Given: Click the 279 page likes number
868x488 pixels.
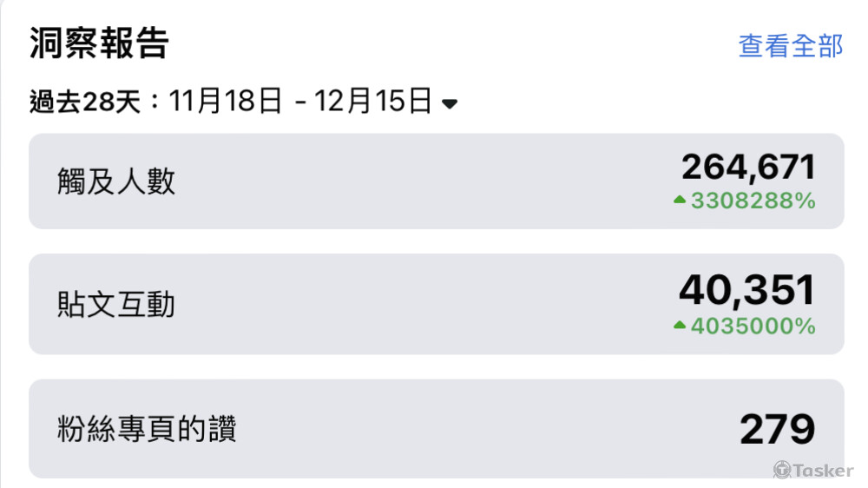Looking at the screenshot, I should click(x=777, y=429).
